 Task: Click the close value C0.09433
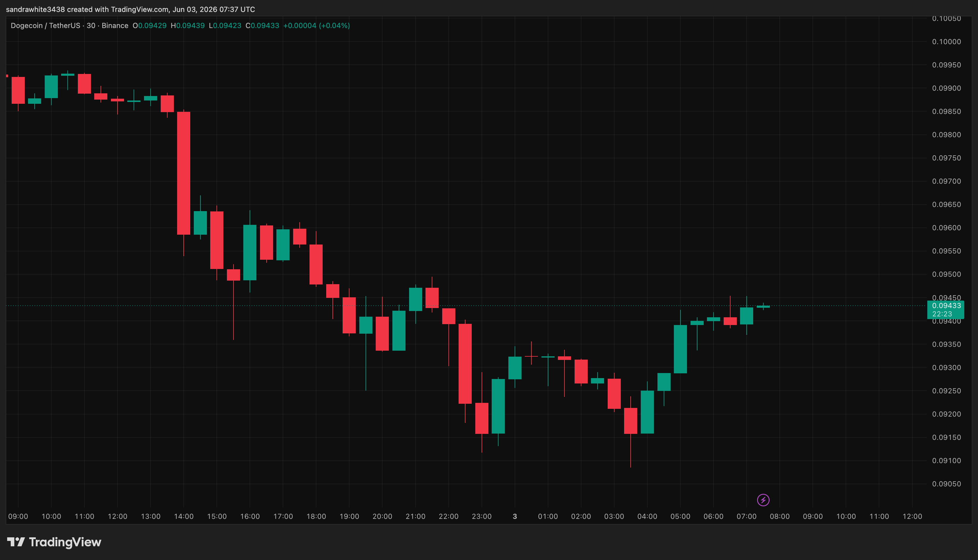[x=262, y=25]
